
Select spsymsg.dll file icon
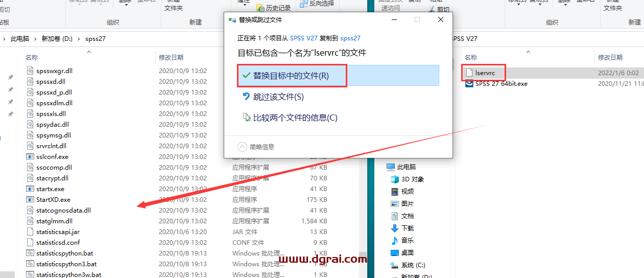coord(30,135)
